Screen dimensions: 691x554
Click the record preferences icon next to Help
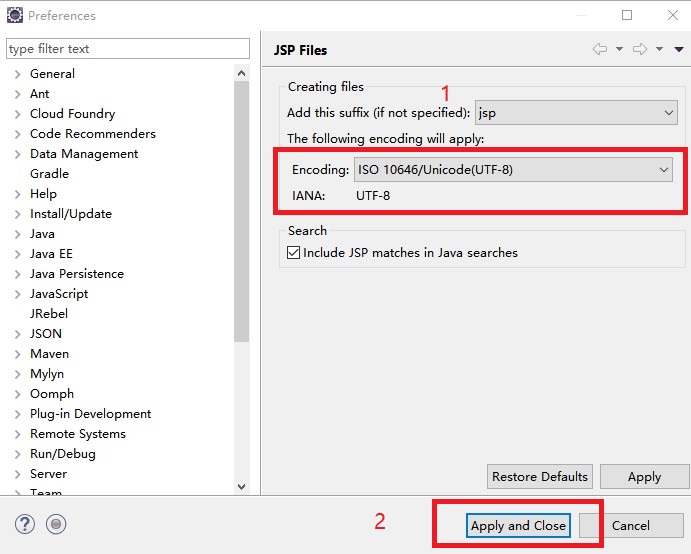[56, 524]
